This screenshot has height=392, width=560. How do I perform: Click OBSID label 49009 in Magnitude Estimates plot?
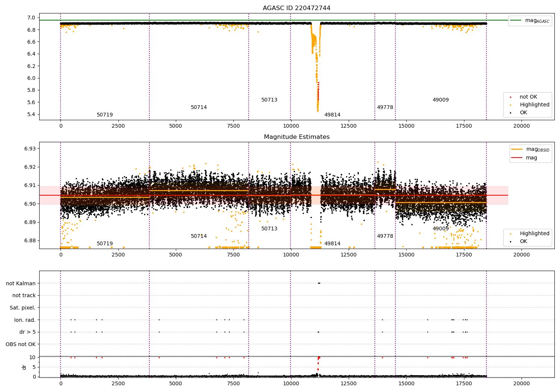tap(441, 229)
